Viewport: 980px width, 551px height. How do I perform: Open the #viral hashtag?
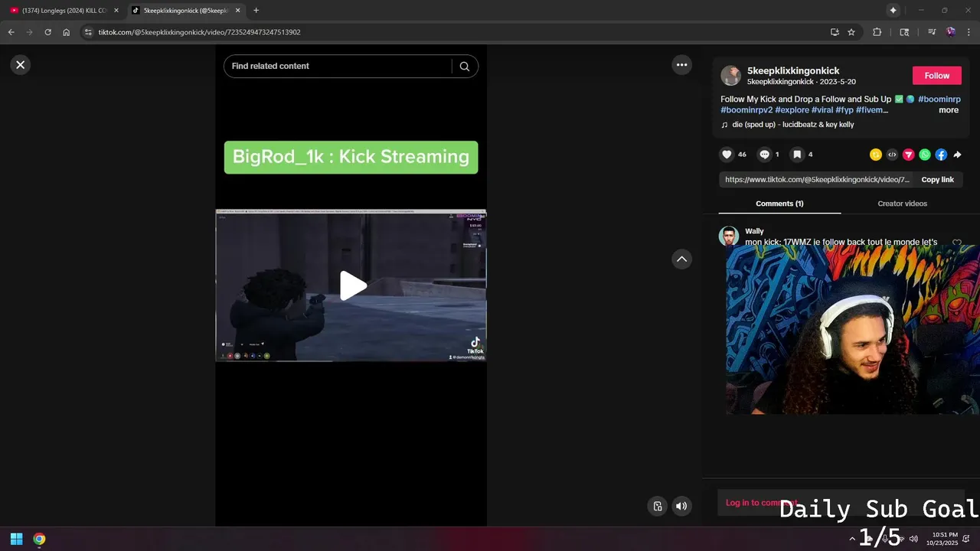pyautogui.click(x=822, y=110)
